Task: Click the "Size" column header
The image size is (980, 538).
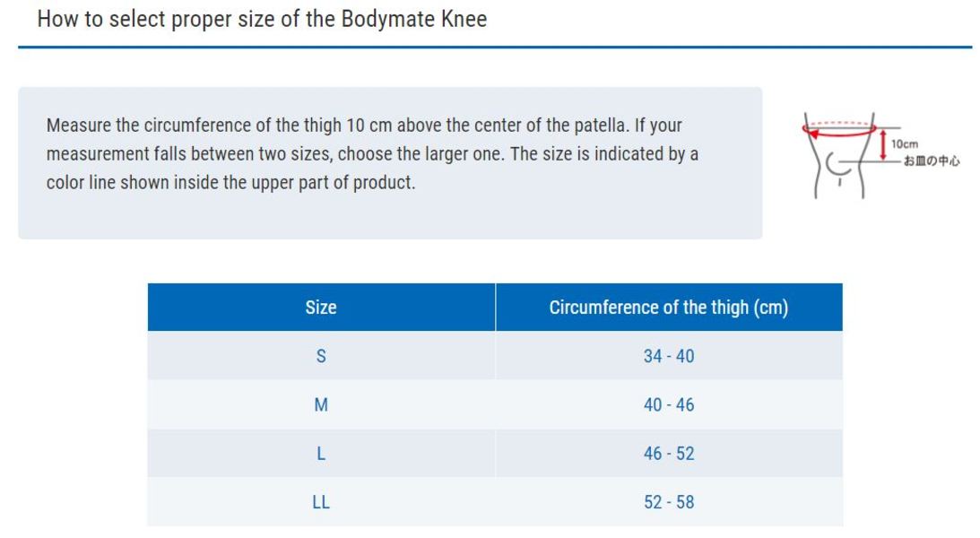Action: [x=321, y=308]
